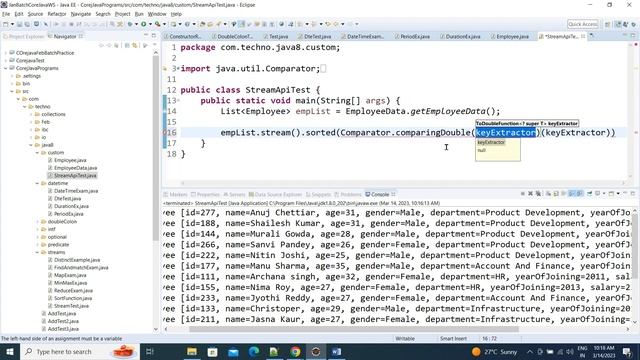This screenshot has width=640, height=360.
Task: Click the New file icon in toolbar
Action: click(6, 24)
